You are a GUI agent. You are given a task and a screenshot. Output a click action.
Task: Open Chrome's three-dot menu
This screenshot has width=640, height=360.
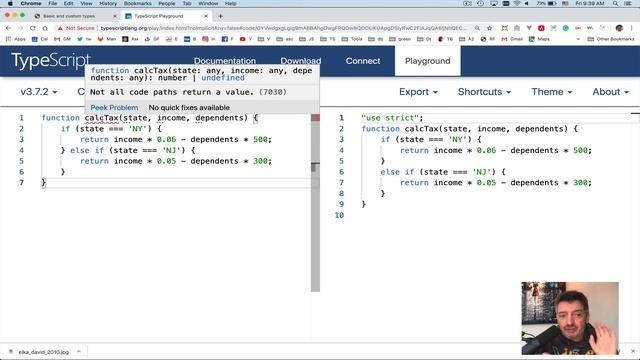[x=631, y=28]
